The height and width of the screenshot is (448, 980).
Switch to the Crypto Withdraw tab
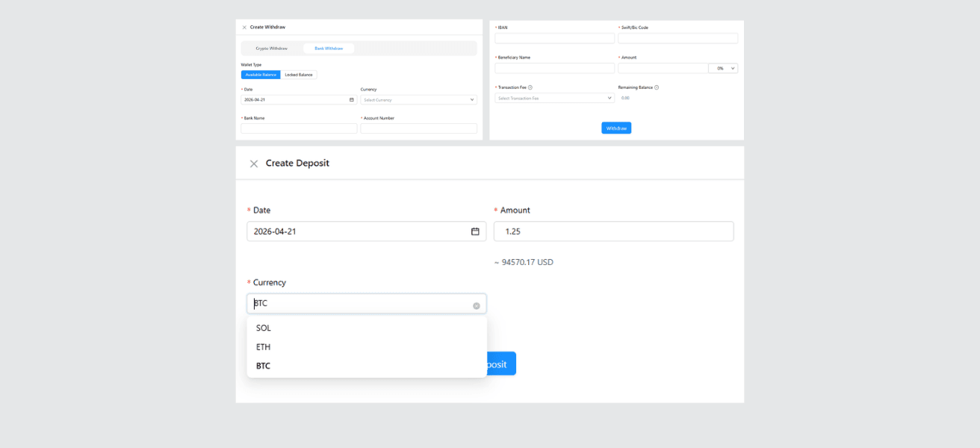click(271, 48)
